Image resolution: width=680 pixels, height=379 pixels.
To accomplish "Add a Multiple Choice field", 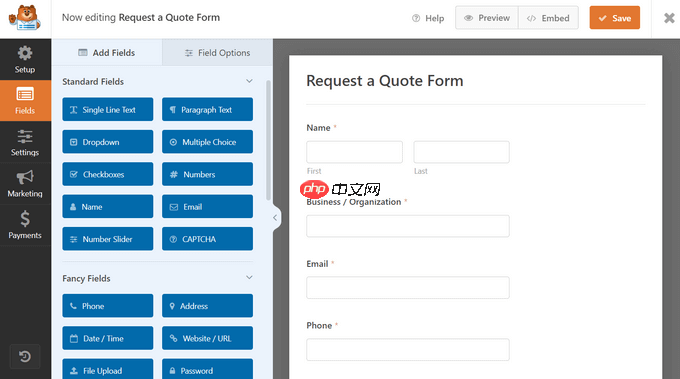I will click(x=207, y=142).
